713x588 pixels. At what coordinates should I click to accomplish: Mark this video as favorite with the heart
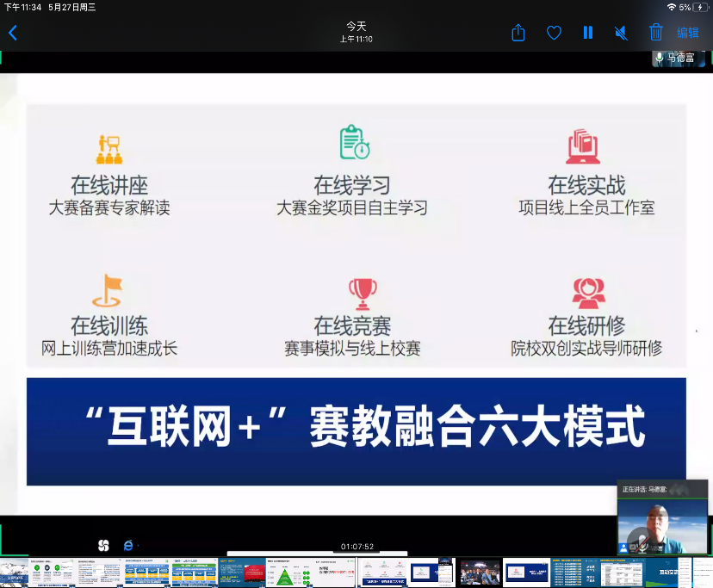554,33
